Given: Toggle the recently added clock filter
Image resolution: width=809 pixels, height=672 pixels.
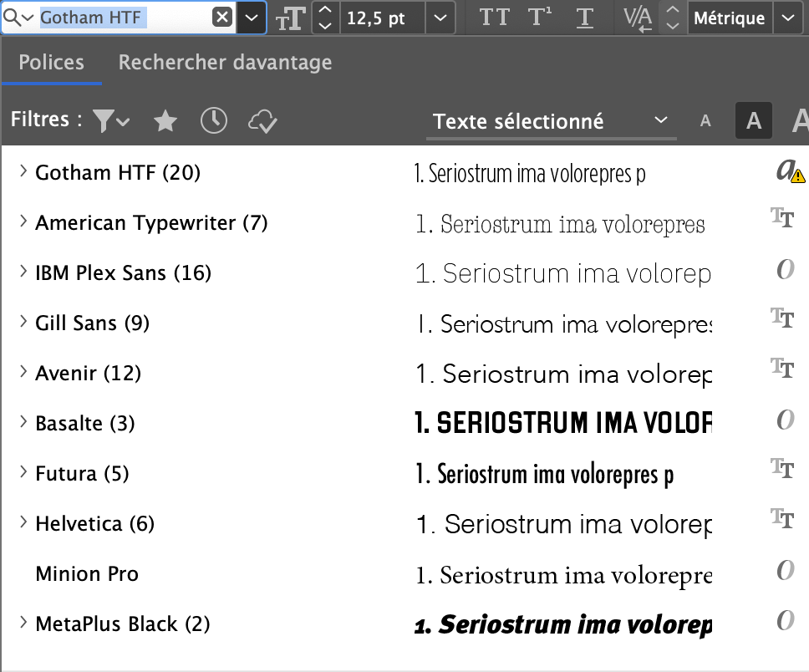Looking at the screenshot, I should tap(214, 121).
